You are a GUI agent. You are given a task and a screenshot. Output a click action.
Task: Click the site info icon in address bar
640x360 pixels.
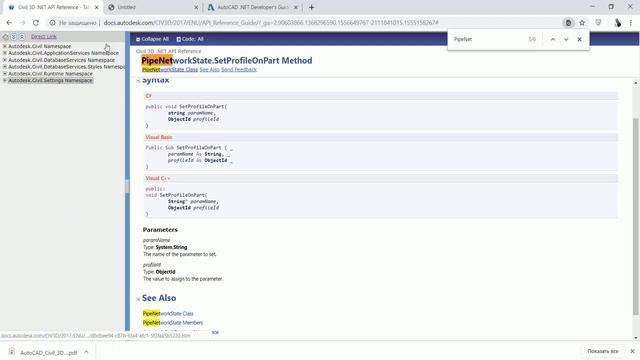(x=52, y=23)
